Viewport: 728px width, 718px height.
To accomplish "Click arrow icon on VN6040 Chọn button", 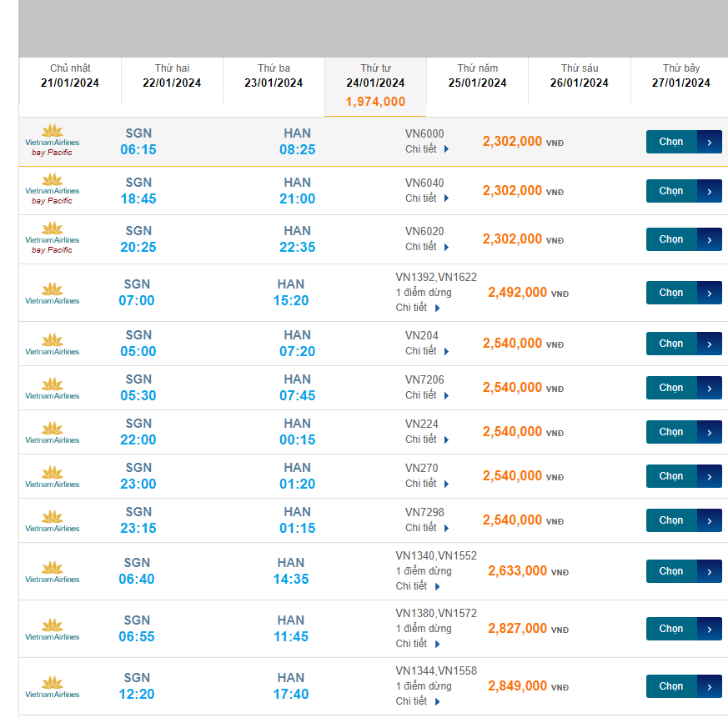I will click(709, 191).
